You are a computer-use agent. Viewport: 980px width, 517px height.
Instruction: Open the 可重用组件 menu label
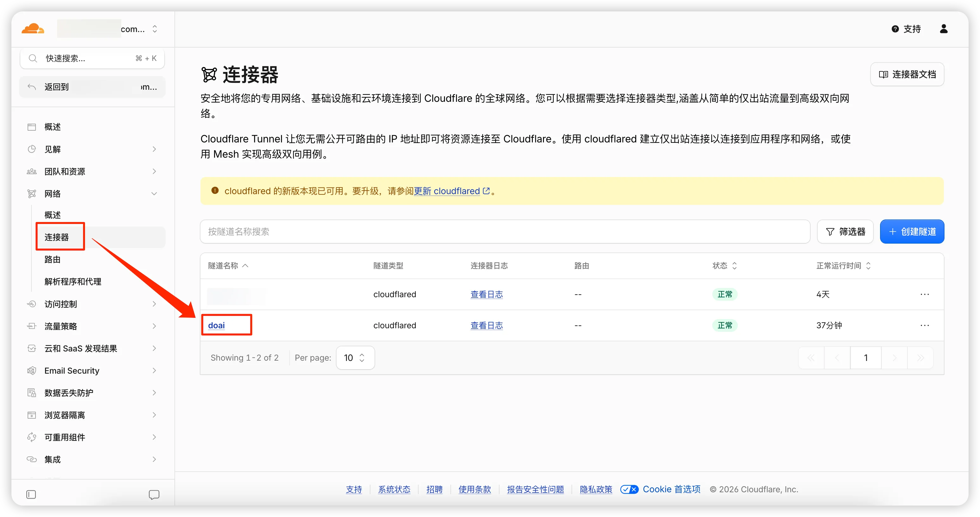point(65,437)
